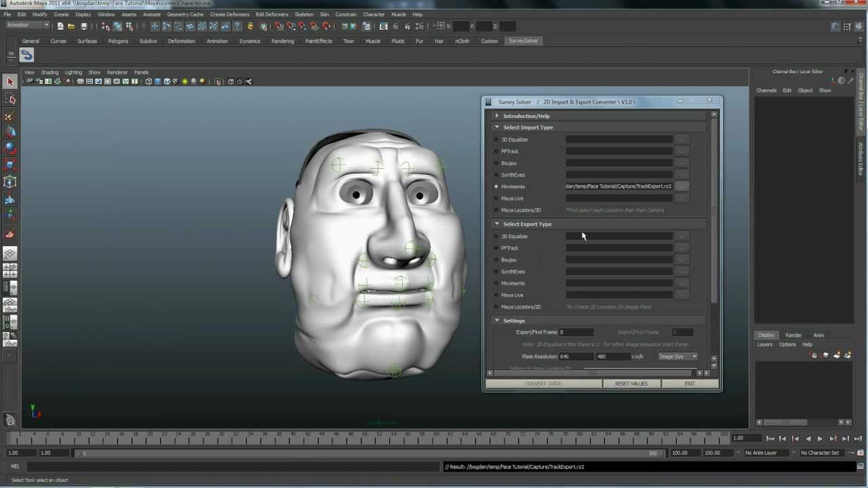The height and width of the screenshot is (488, 868).
Task: Select the Lasso tool in toolbox
Action: [x=10, y=99]
